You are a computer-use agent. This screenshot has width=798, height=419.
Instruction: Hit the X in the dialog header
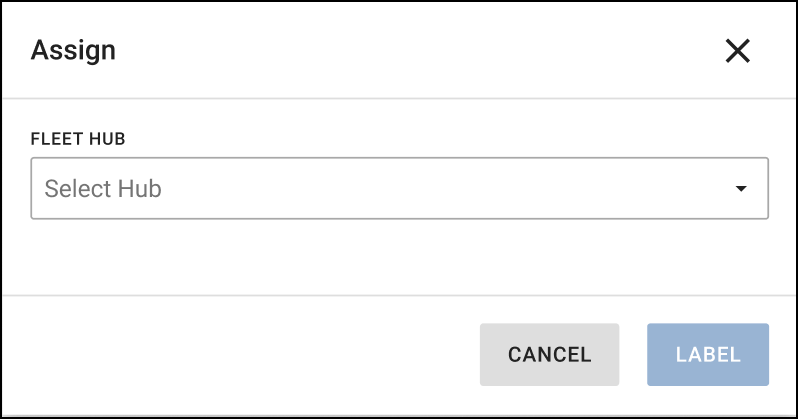point(737,51)
